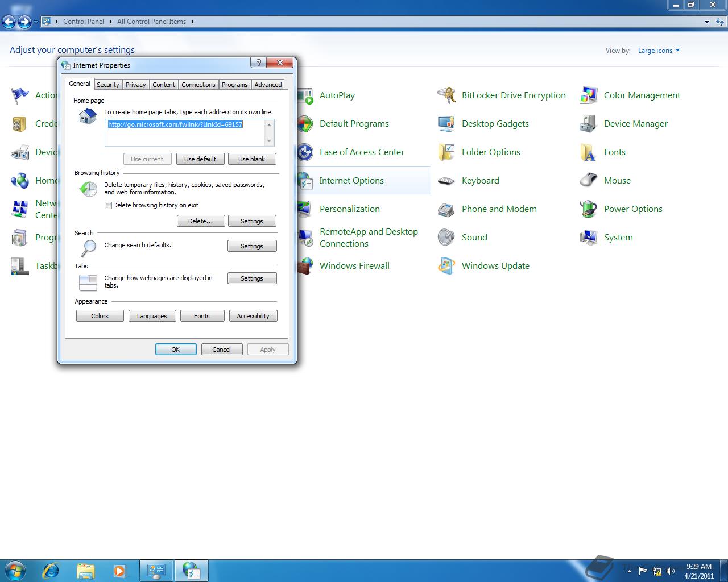Click the Colors button

100,316
